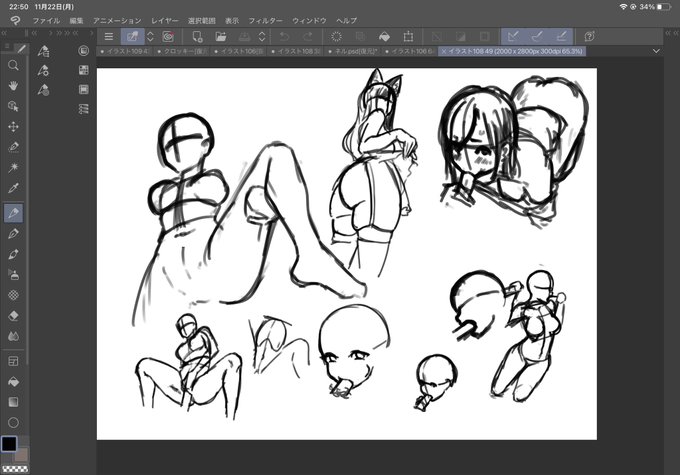Expand stepper arrows next to the Save icon

click(x=262, y=36)
